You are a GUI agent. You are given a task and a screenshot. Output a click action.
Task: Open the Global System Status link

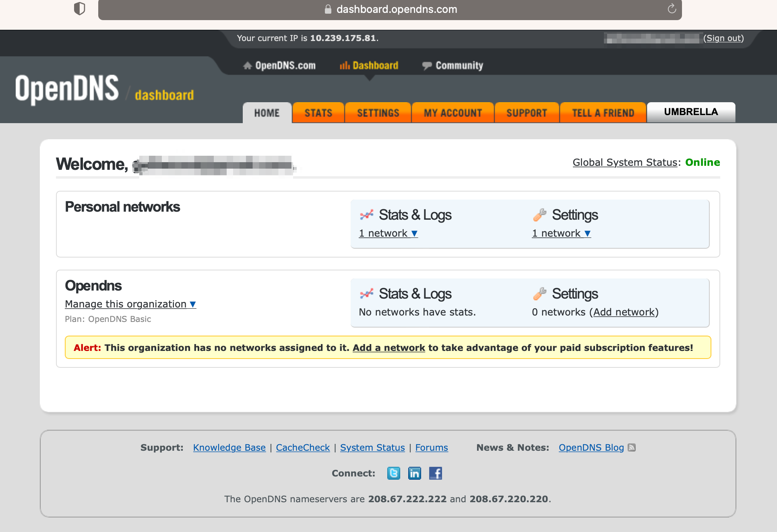(625, 162)
